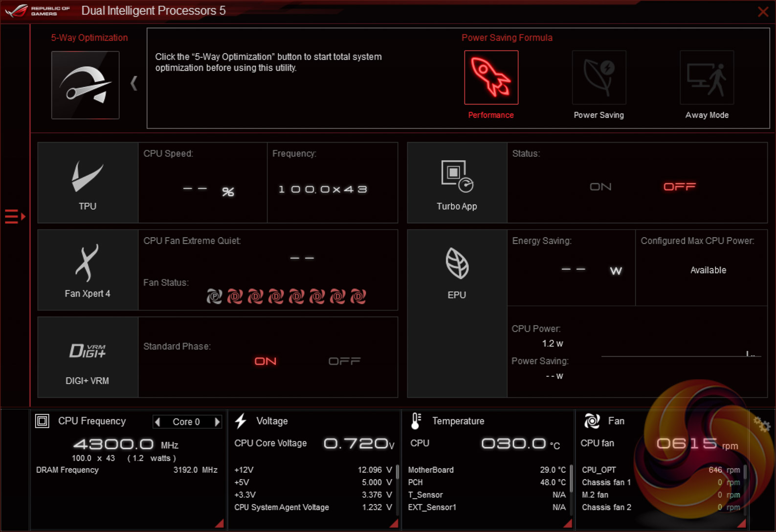Click the Core 0 selector label

click(186, 422)
